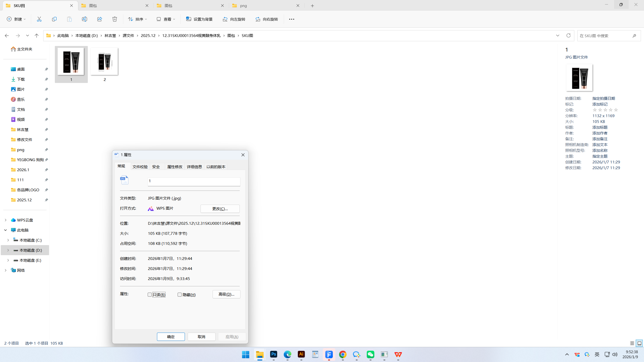Collapse the 此电脑 tree node
The height and width of the screenshot is (362, 644).
tap(6, 230)
